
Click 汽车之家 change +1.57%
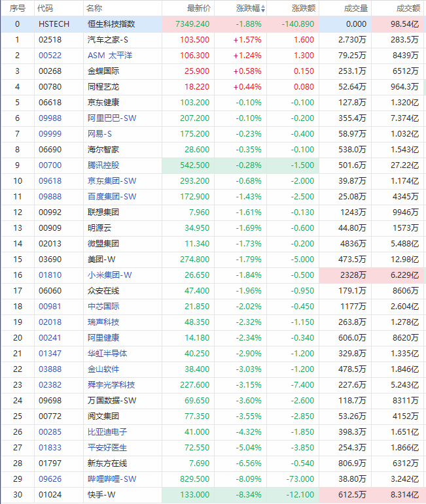click(x=247, y=40)
